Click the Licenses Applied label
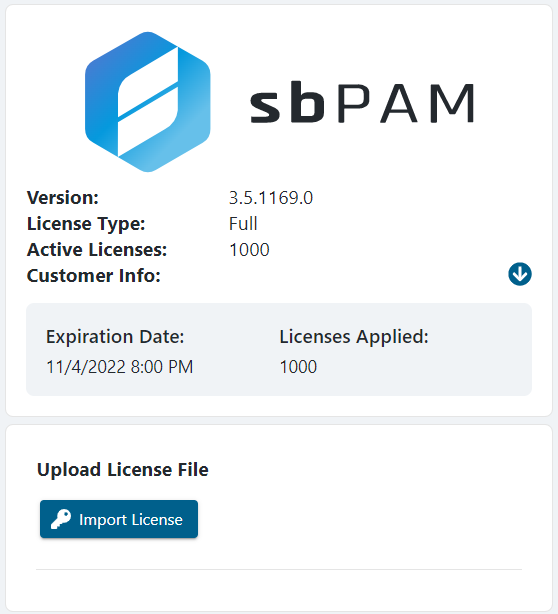558x614 pixels. [x=354, y=337]
